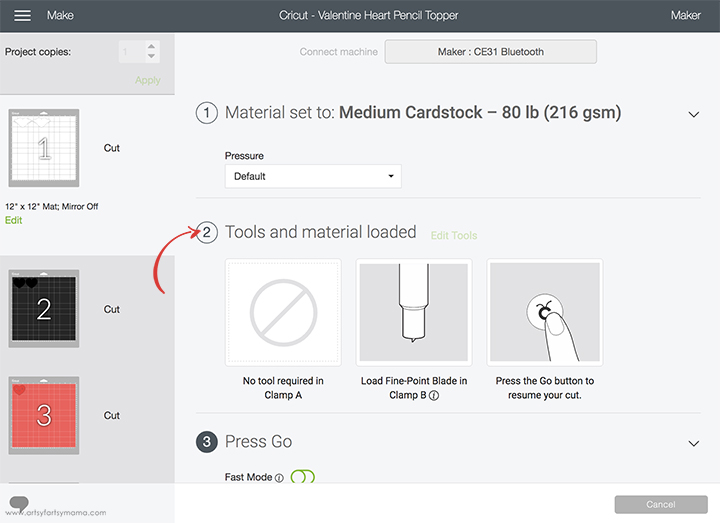The width and height of the screenshot is (720, 523).
Task: Click the Go button illustration
Action: point(545,312)
